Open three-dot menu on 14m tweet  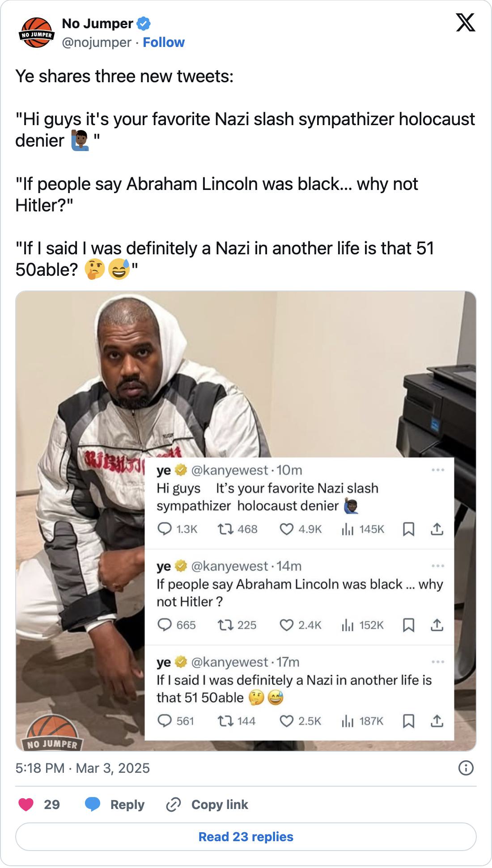[438, 566]
